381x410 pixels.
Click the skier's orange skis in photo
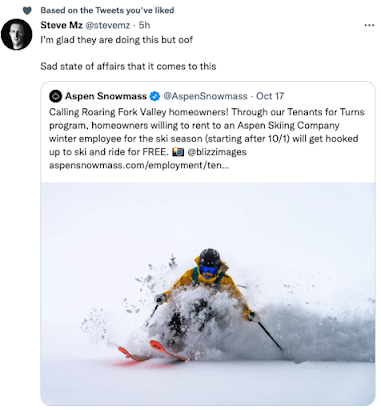(x=152, y=352)
